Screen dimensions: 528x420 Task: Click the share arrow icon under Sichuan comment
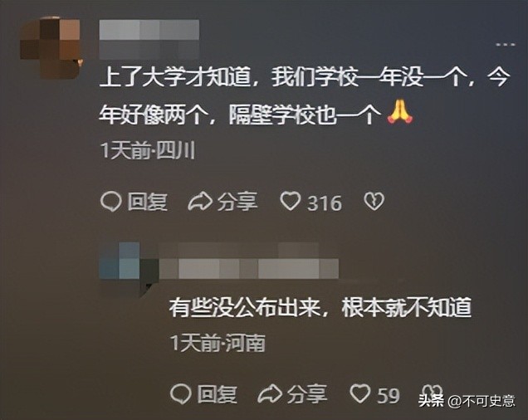tap(200, 202)
